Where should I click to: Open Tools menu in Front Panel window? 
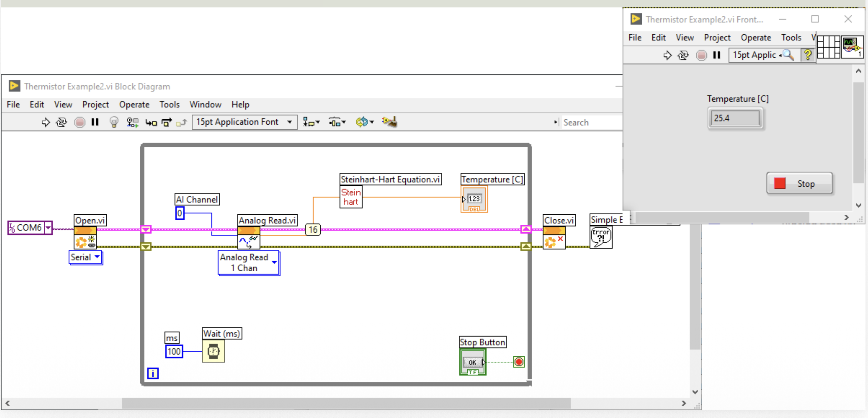click(x=791, y=37)
